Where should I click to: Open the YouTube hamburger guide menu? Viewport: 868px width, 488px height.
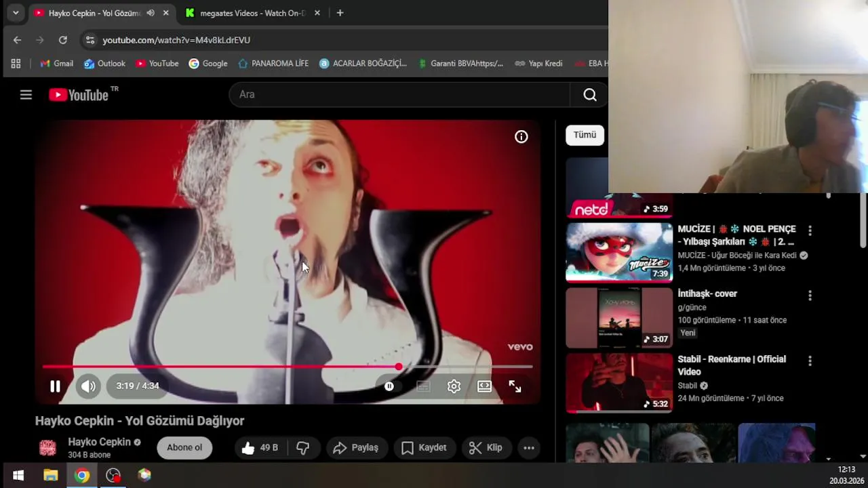pos(26,95)
